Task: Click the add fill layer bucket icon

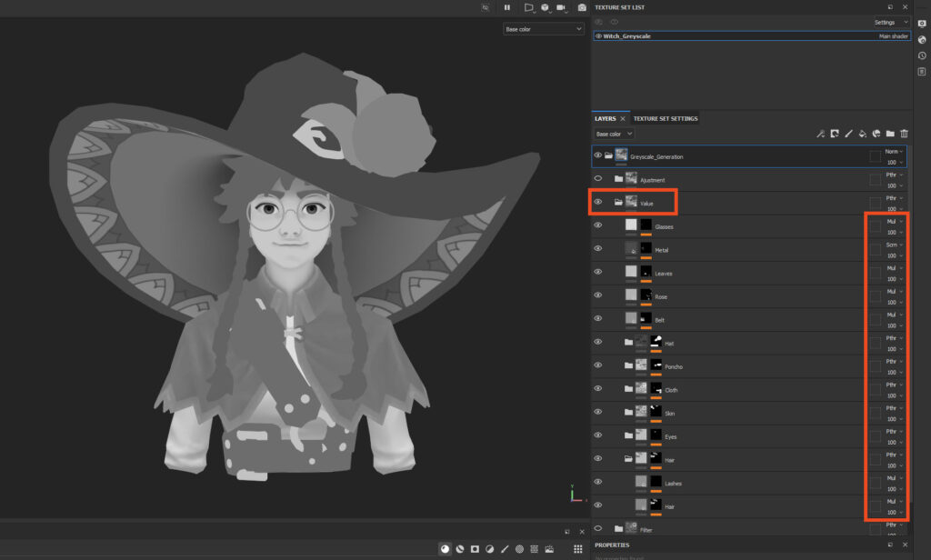Action: (862, 134)
